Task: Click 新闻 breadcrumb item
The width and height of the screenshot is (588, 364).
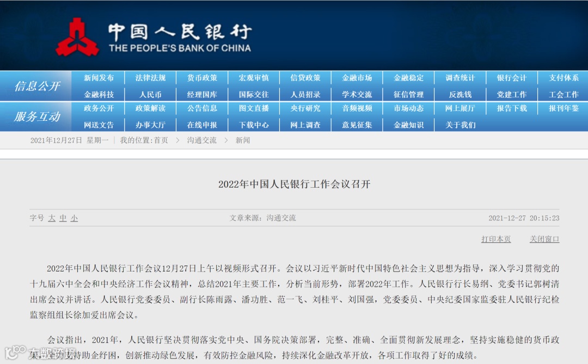Action: click(x=243, y=140)
